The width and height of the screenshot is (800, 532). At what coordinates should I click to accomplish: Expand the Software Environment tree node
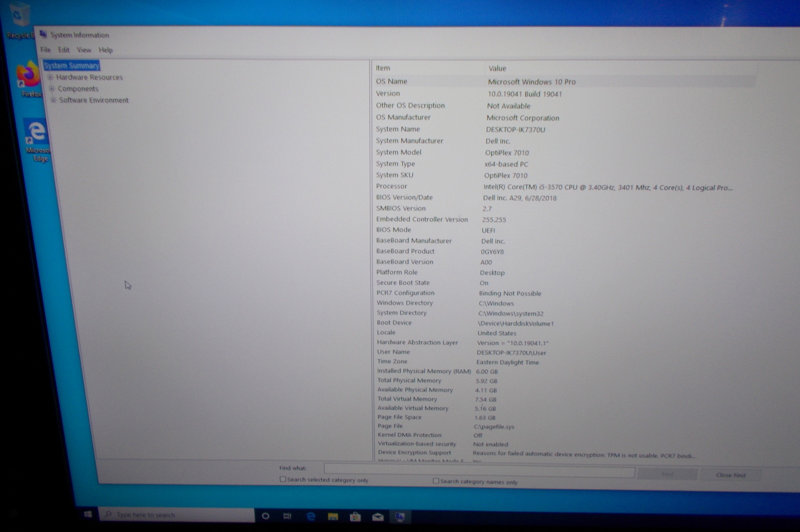click(x=53, y=100)
